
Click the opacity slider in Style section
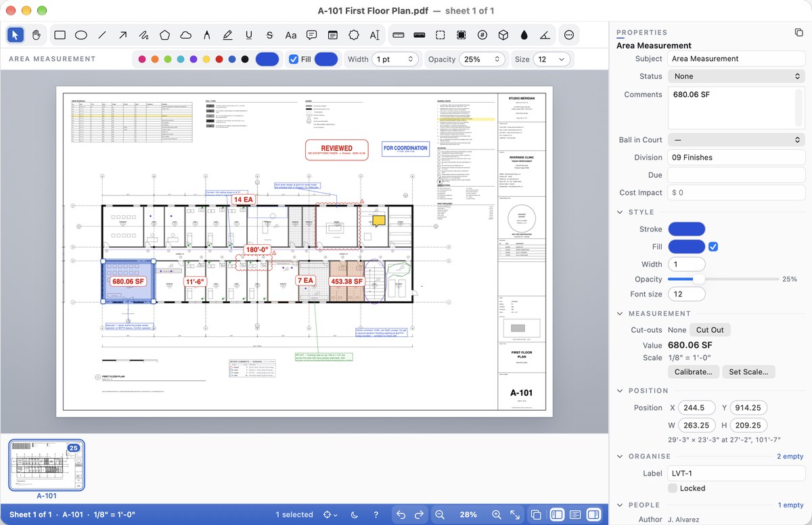(723, 279)
